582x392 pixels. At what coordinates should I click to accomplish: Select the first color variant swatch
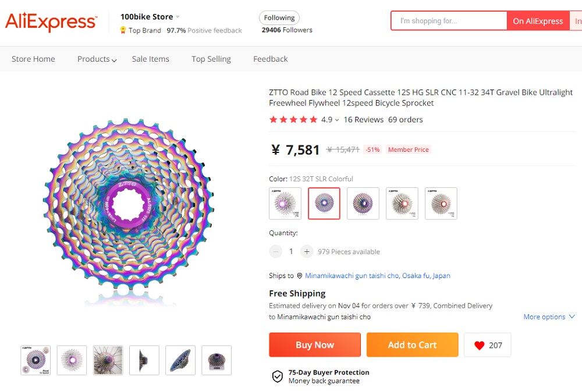pyautogui.click(x=285, y=204)
